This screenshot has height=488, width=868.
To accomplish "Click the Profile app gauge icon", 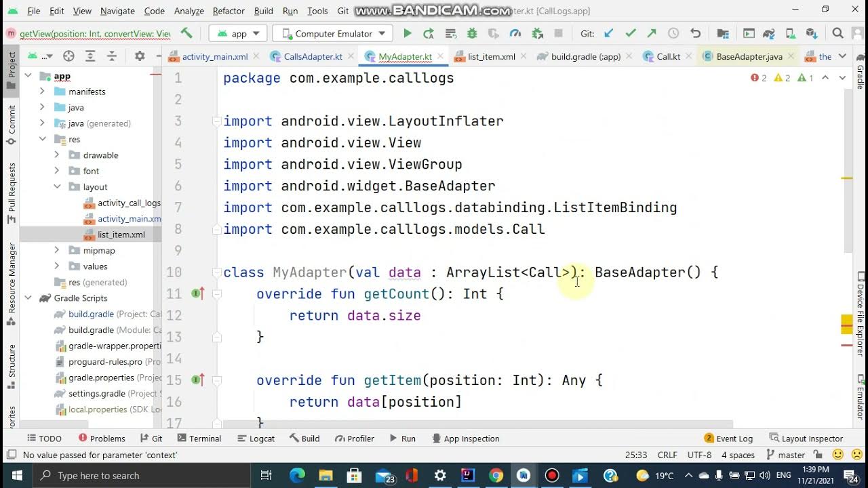I will click(515, 33).
